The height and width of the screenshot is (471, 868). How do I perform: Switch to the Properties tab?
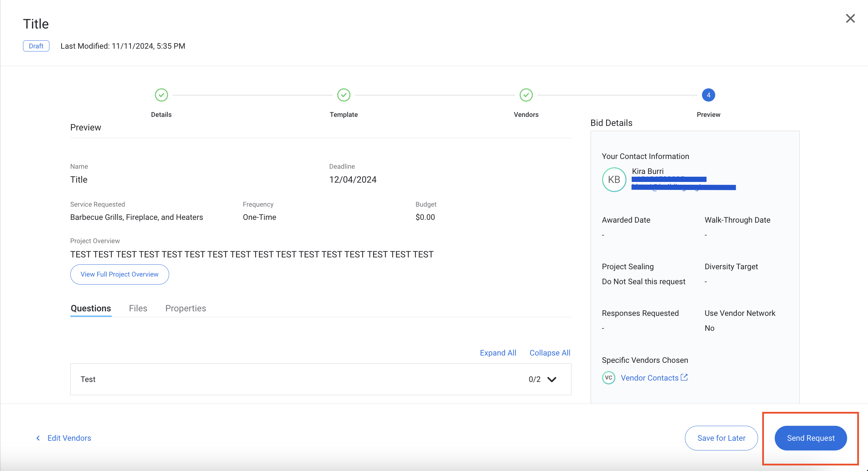point(186,308)
